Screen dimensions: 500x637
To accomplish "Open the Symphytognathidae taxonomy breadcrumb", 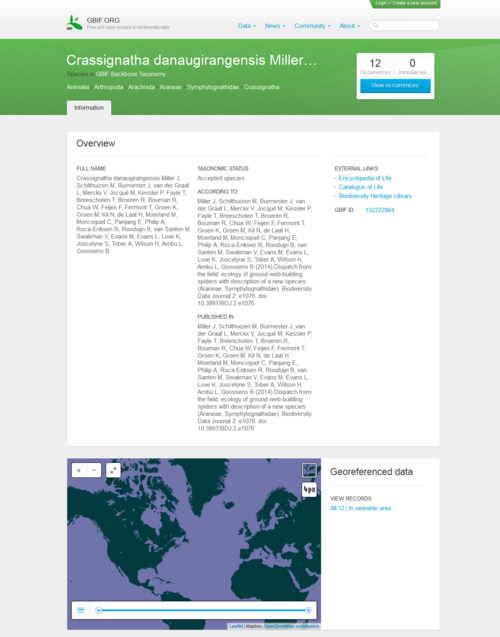I will (213, 87).
